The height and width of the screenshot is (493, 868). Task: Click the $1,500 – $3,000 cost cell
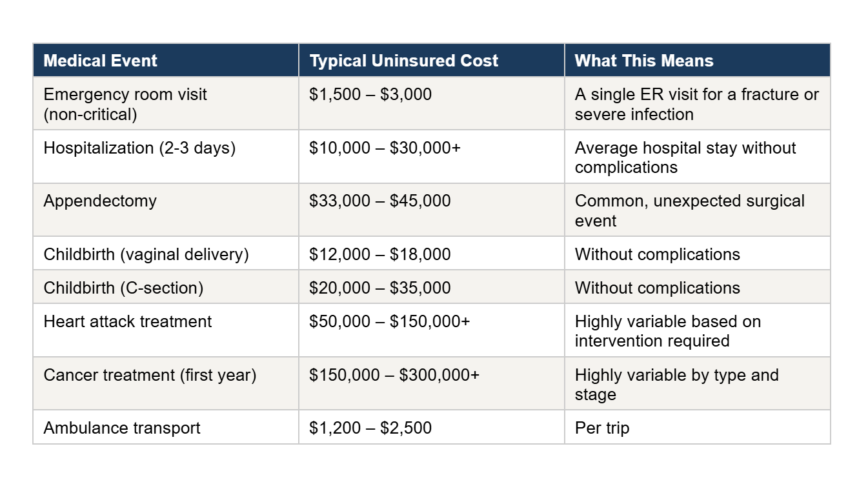(432, 104)
